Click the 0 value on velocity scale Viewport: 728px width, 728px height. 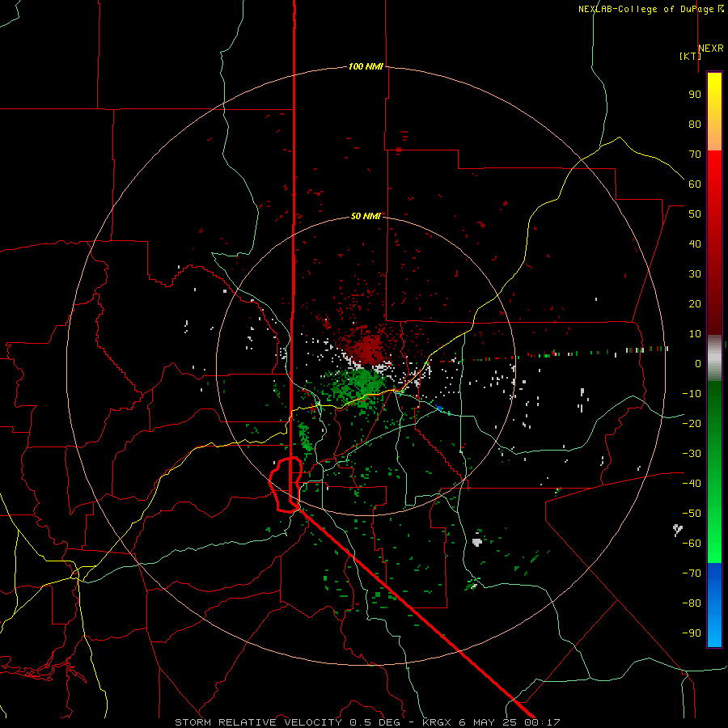[x=698, y=364]
